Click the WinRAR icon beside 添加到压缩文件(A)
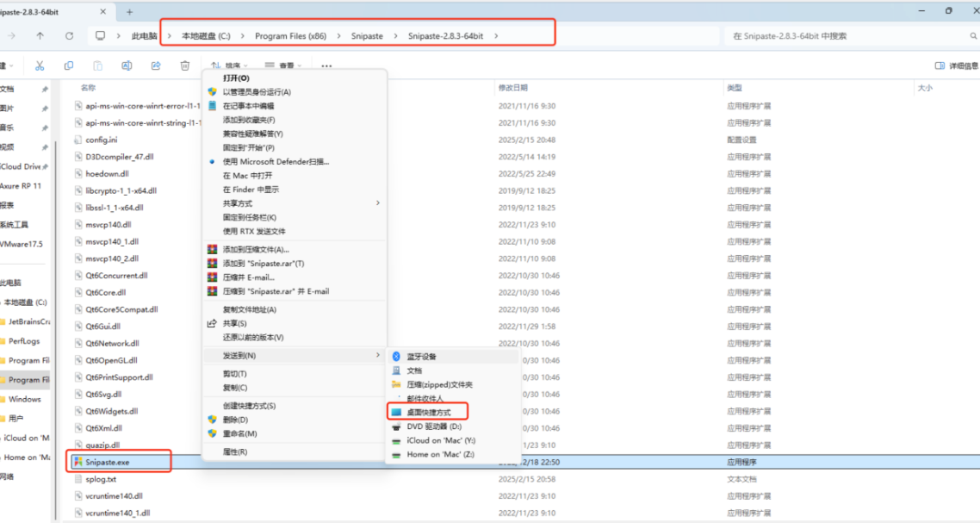This screenshot has width=980, height=523. [213, 249]
